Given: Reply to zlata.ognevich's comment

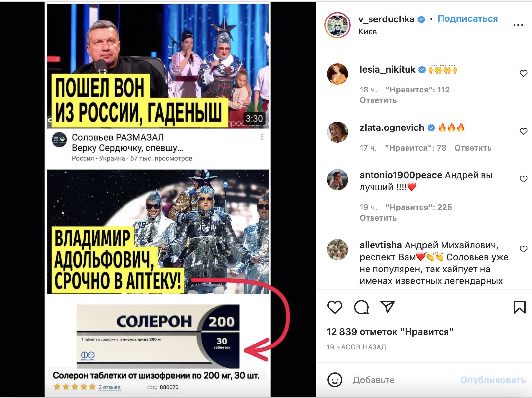Looking at the screenshot, I should click(473, 148).
